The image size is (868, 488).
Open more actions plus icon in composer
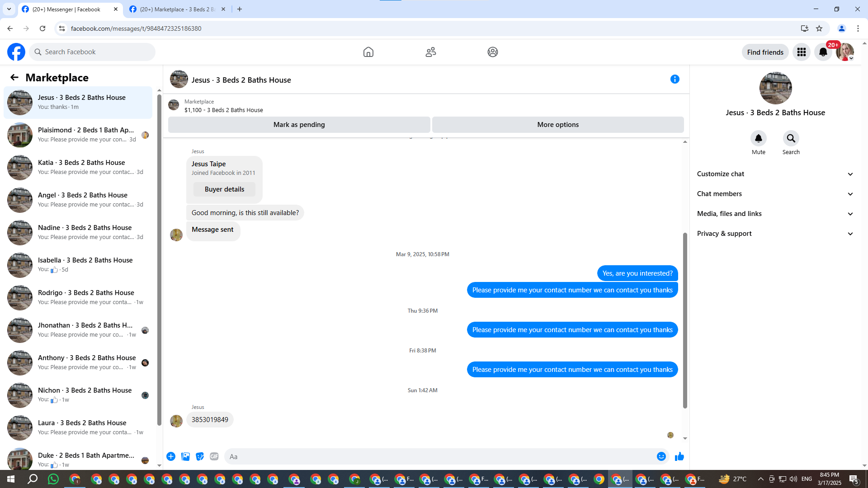[171, 456]
